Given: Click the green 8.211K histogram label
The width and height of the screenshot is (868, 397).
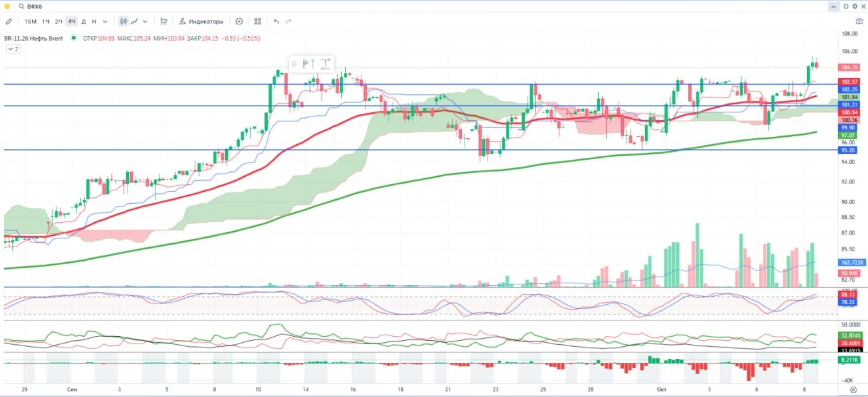Looking at the screenshot, I should pos(850,360).
